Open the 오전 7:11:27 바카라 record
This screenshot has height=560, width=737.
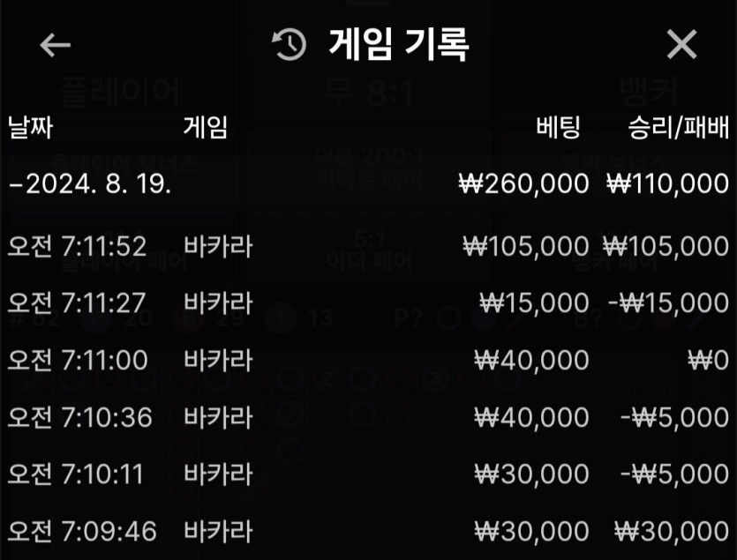[x=369, y=303]
